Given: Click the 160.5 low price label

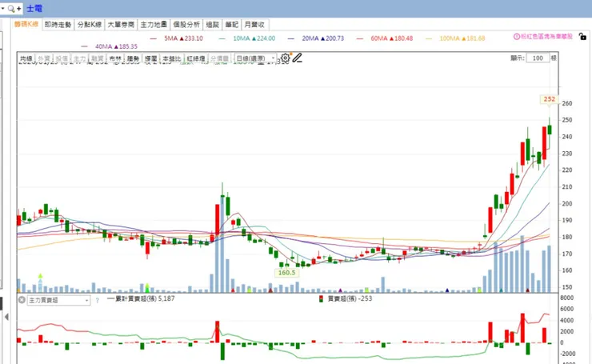Looking at the screenshot, I should [x=286, y=273].
